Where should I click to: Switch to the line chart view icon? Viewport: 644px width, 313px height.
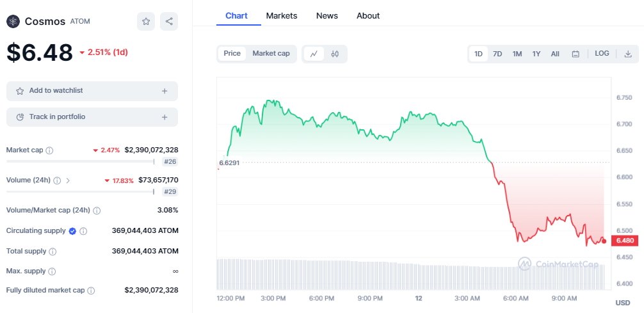[x=314, y=54]
